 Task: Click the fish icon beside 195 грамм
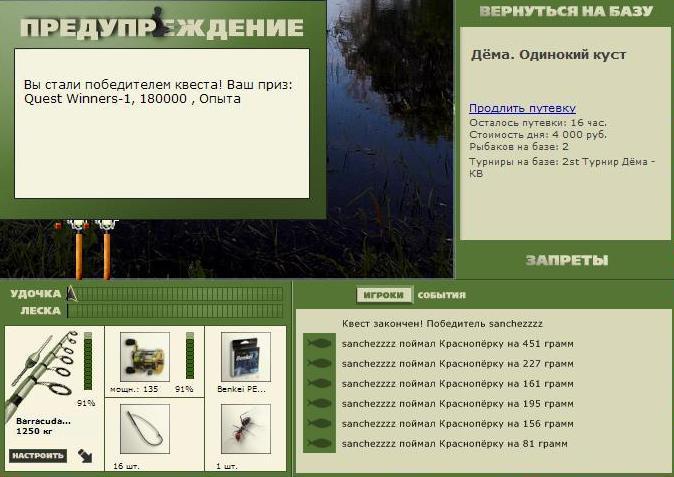click(319, 404)
